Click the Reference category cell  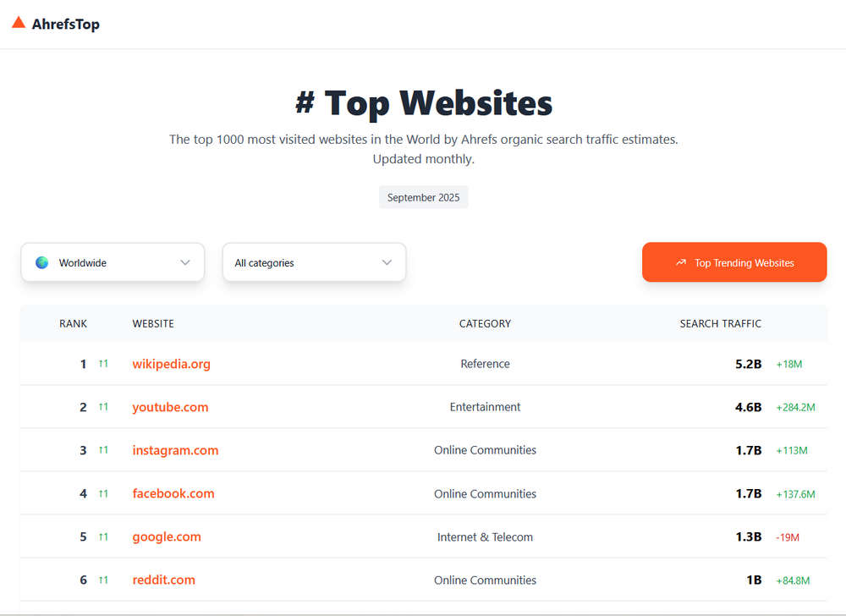[485, 364]
